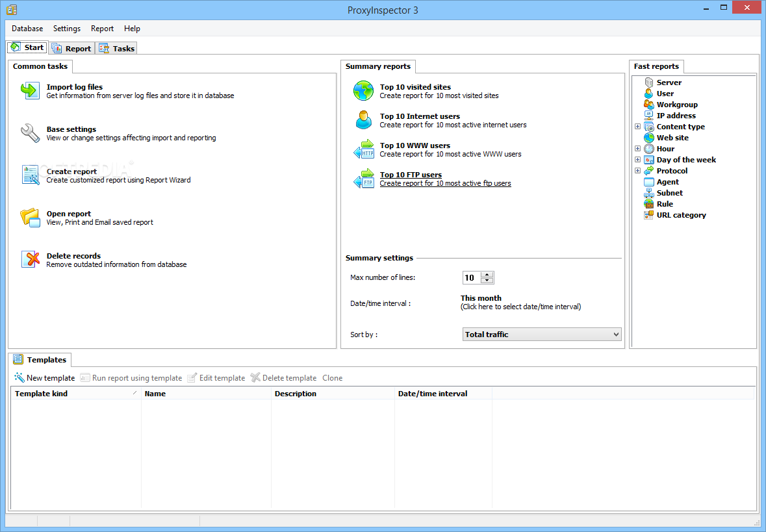Click the Delete records link text

tap(74, 255)
